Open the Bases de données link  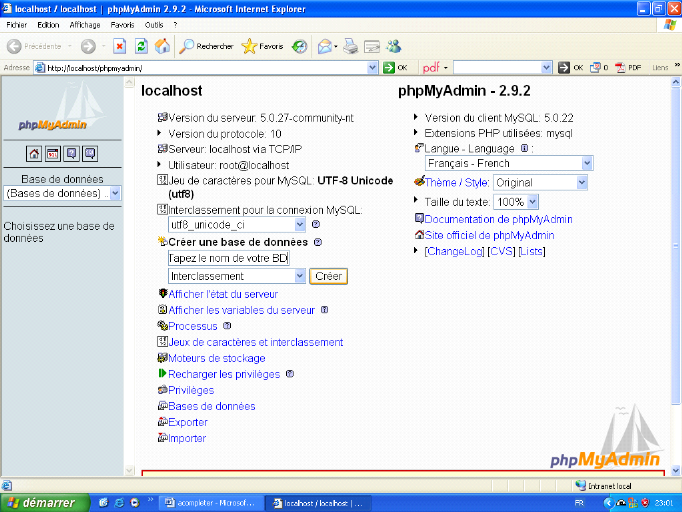(x=212, y=406)
